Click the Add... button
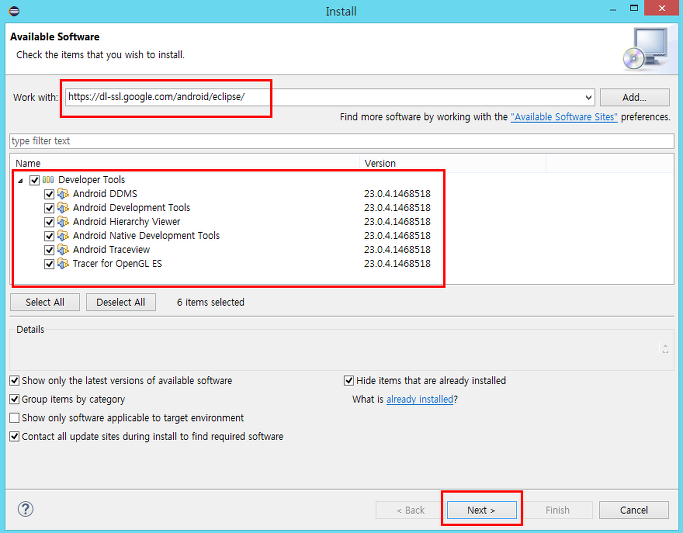 pyautogui.click(x=635, y=97)
